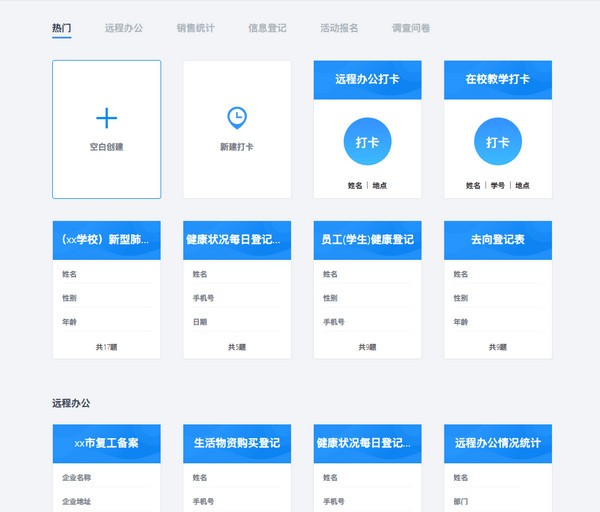Open the 活动报名 tab
The width and height of the screenshot is (600, 512).
pos(339,28)
